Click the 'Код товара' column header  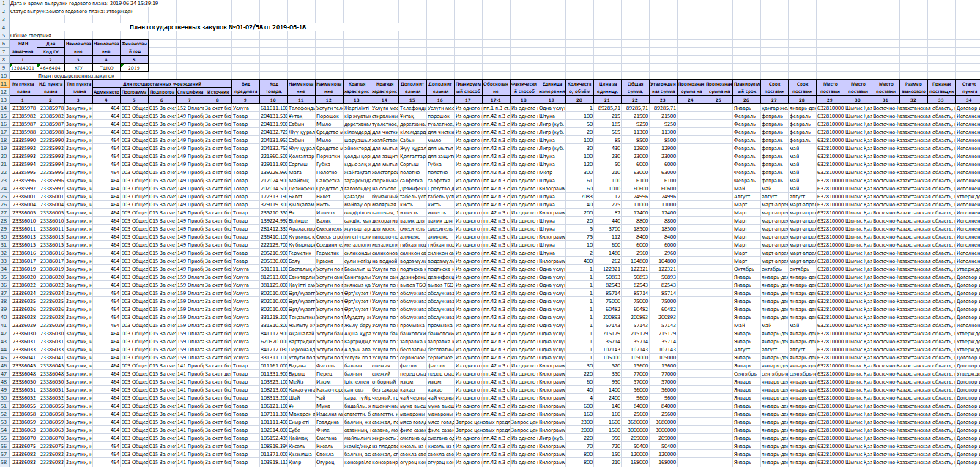tap(273, 89)
